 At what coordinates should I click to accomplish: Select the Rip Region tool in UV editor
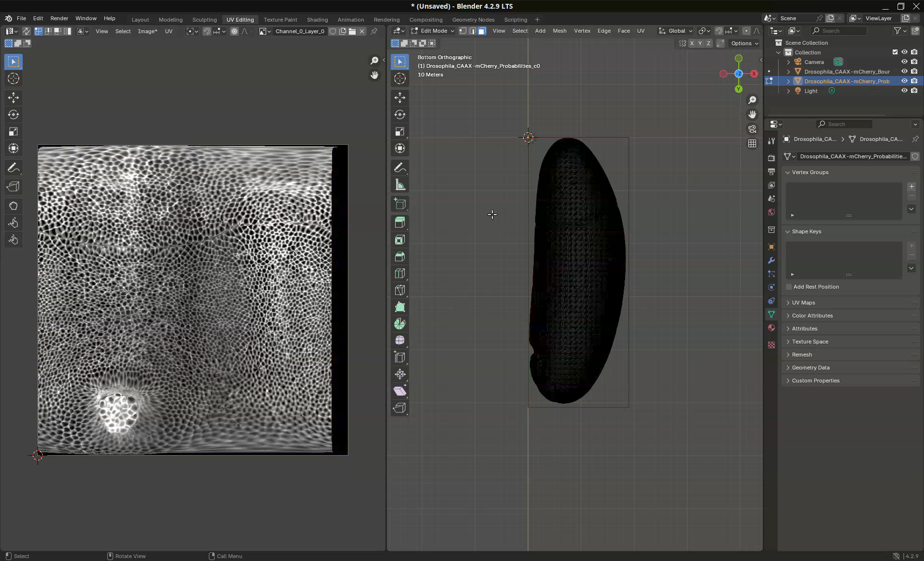(13, 187)
